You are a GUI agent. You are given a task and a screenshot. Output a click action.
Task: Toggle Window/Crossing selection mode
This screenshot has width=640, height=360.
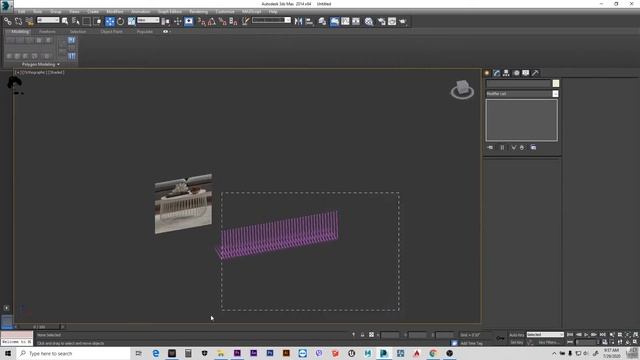point(98,21)
